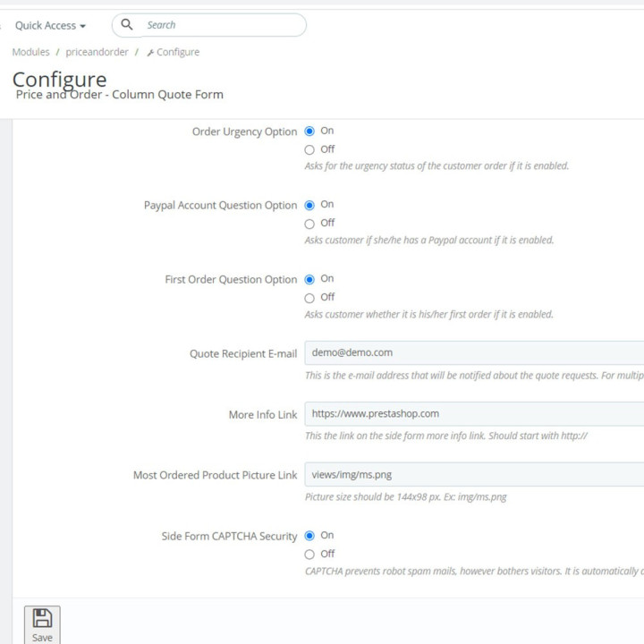Image resolution: width=644 pixels, height=644 pixels.
Task: Click the help text about Paypal account
Action: tap(429, 240)
